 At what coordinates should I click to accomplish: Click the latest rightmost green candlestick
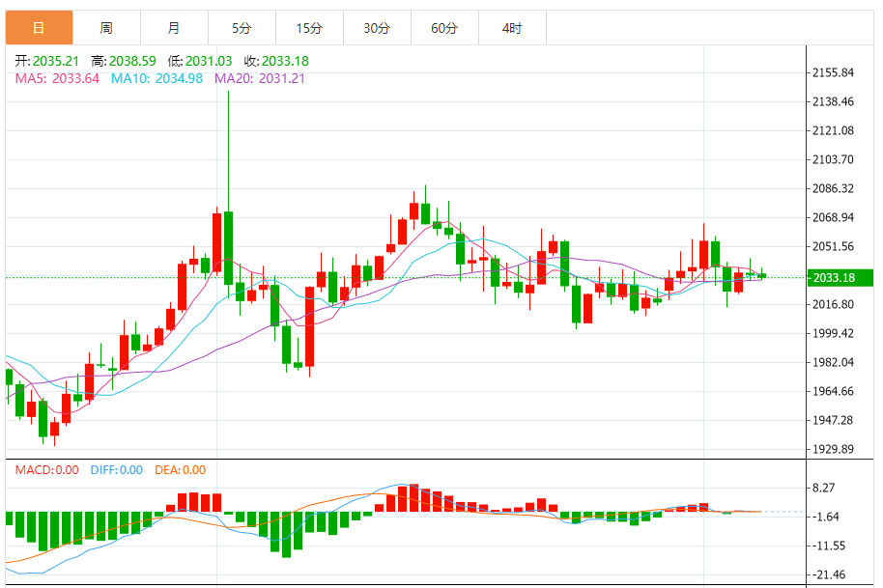[762, 275]
